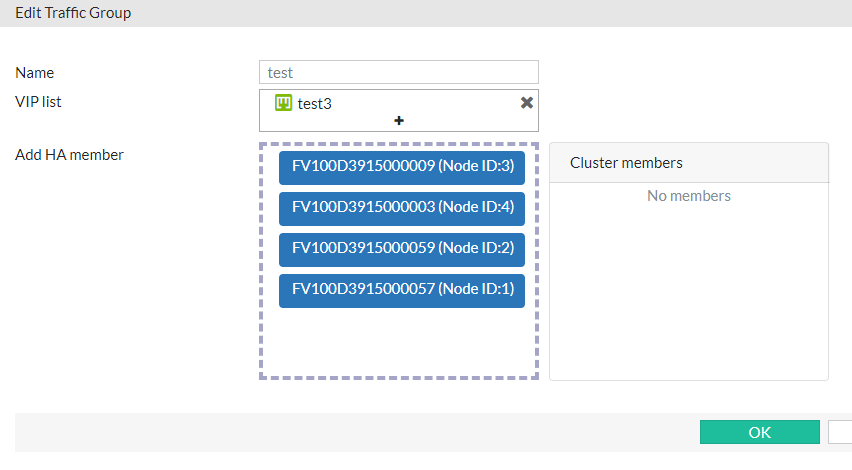Click the Name field label
Viewport: 852px width, 470px height.
pos(35,73)
